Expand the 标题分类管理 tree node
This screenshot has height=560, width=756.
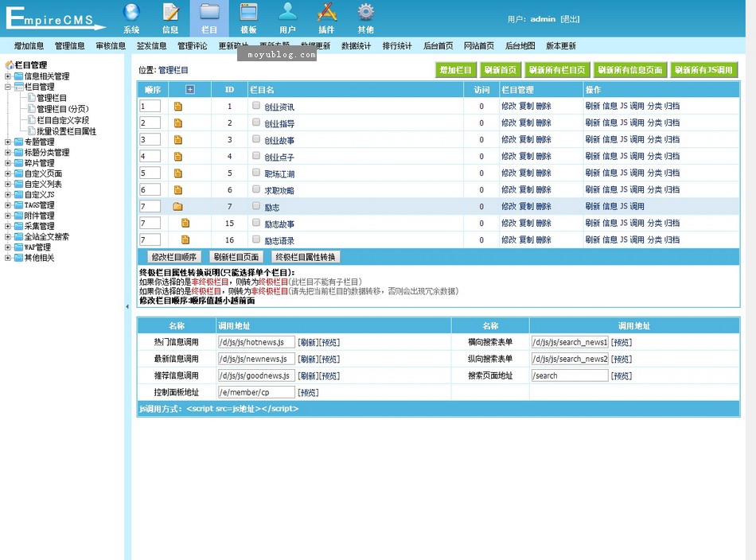click(8, 152)
